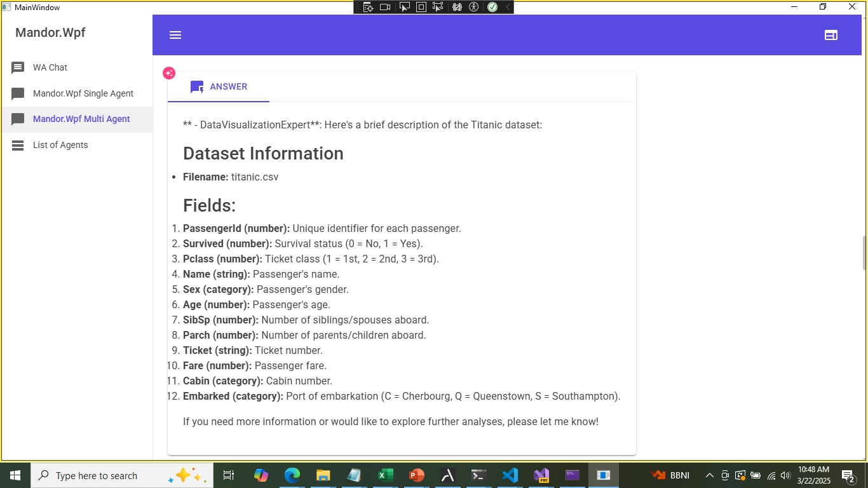Click the video camera icon in debug toolbar
The width and height of the screenshot is (868, 488).
coord(385,7)
